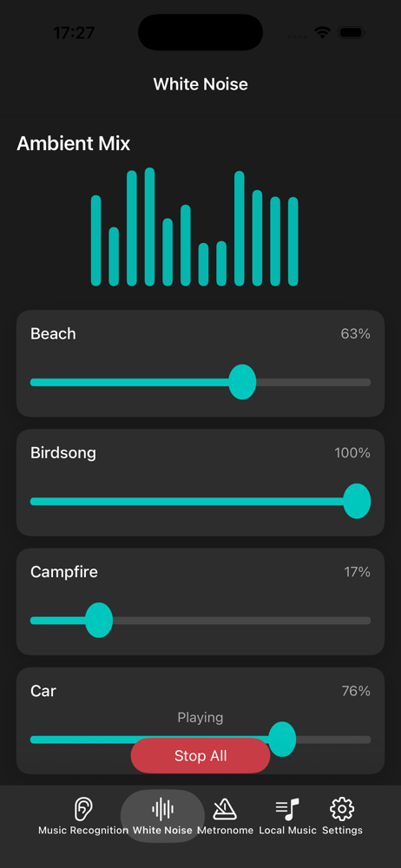Click the Campfire volume slider knob
Image resolution: width=401 pixels, height=868 pixels.
(x=99, y=620)
